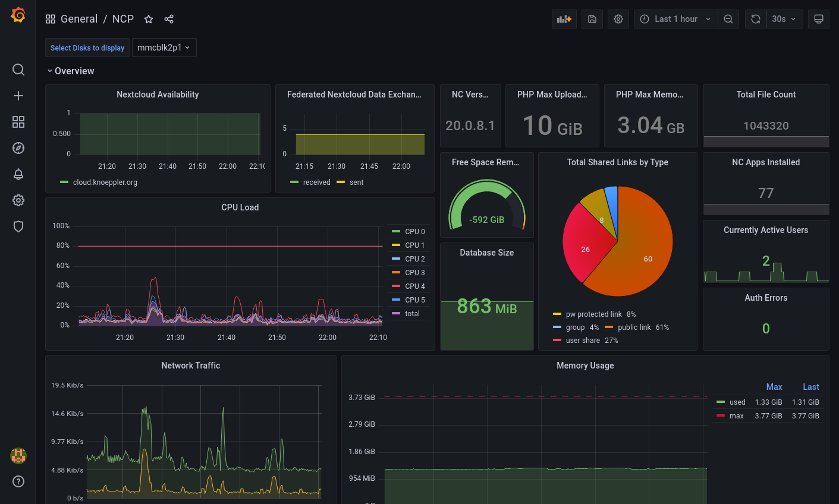Open the Network Traffic panel title menu

point(191,366)
